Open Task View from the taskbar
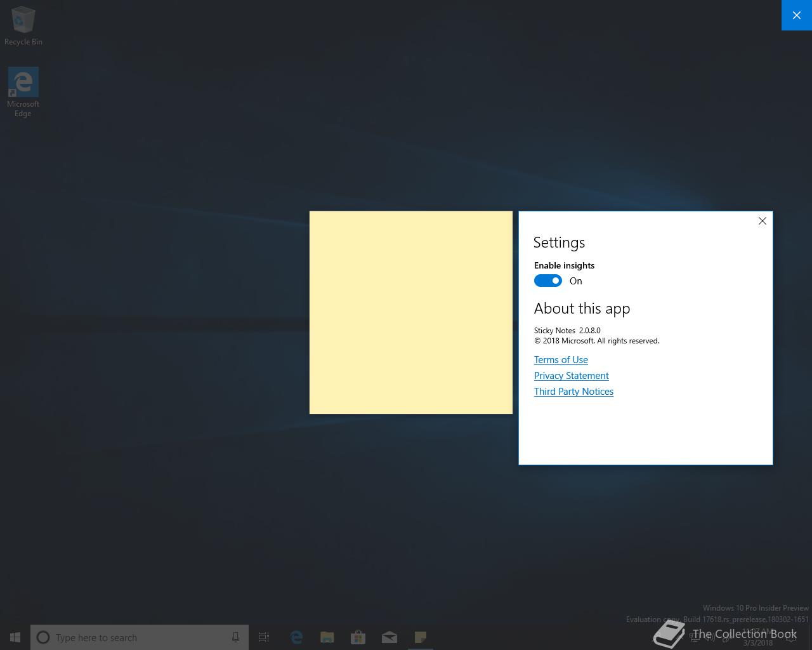 (264, 637)
